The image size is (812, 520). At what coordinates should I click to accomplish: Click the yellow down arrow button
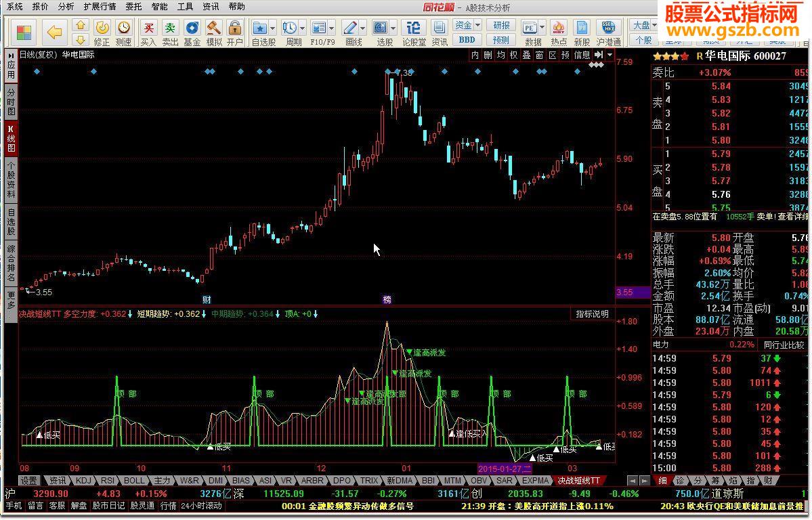(81, 39)
